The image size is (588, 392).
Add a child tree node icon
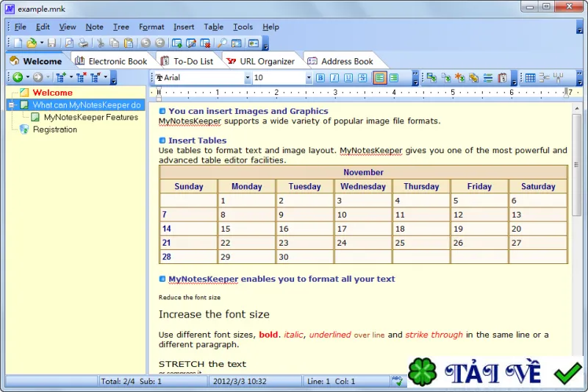(60, 77)
